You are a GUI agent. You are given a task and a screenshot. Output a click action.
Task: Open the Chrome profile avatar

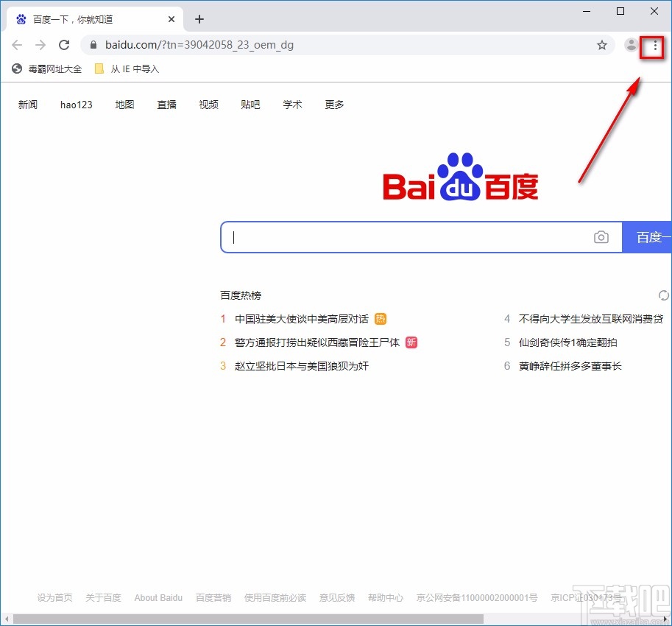[631, 45]
